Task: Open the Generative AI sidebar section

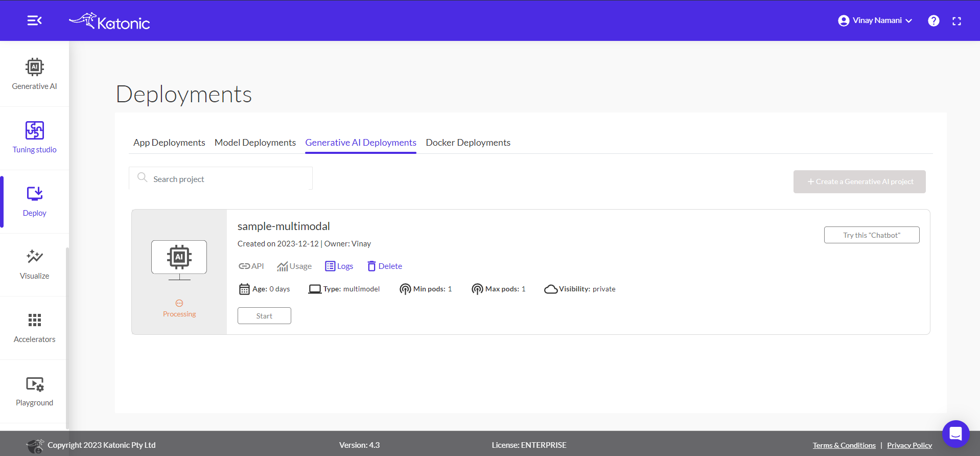Action: tap(34, 74)
